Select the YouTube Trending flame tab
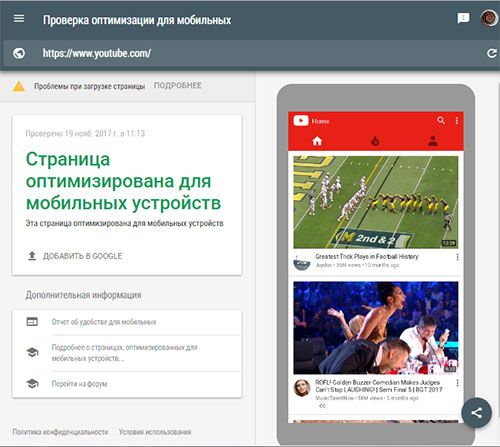Viewport: 500px width, 447px height. click(x=375, y=142)
